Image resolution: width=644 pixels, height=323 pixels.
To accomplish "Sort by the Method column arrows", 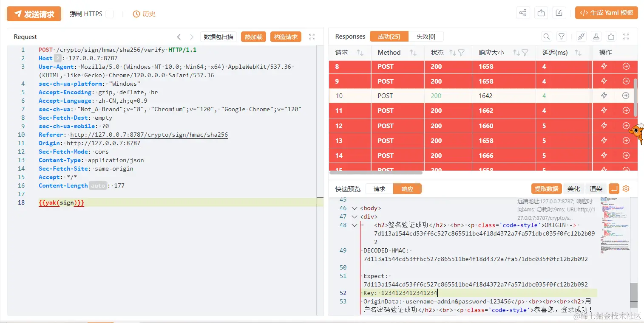I will pyautogui.click(x=413, y=53).
